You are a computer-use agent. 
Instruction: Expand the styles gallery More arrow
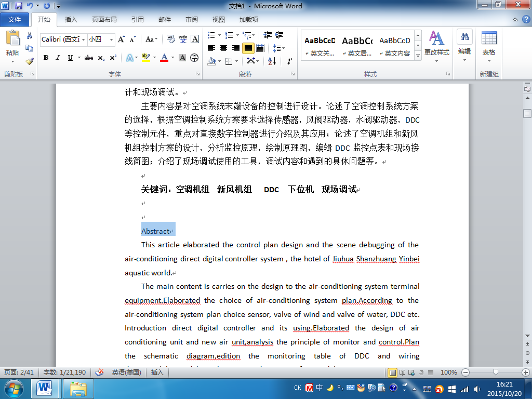[418, 55]
